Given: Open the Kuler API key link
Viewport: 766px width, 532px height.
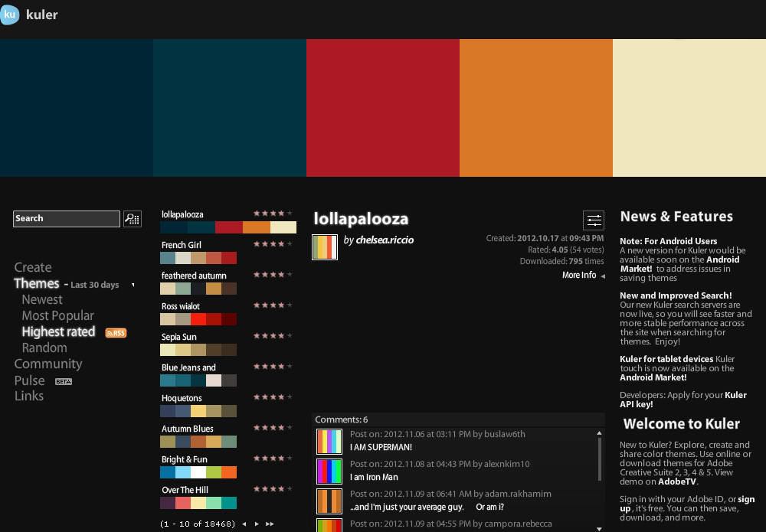Looking at the screenshot, I should click(x=683, y=400).
